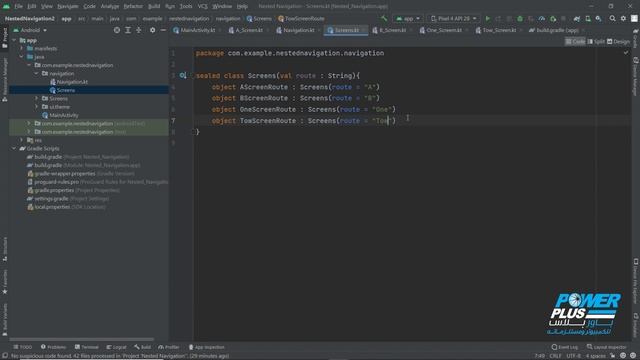Open the Refactor menu
The width and height of the screenshot is (640, 360).
point(133,7)
